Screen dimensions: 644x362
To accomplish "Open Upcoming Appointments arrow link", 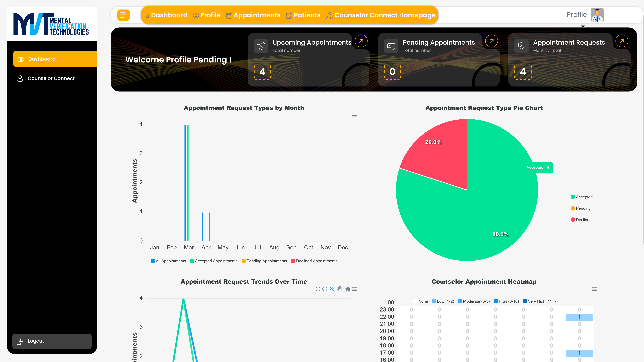I will coord(361,41).
